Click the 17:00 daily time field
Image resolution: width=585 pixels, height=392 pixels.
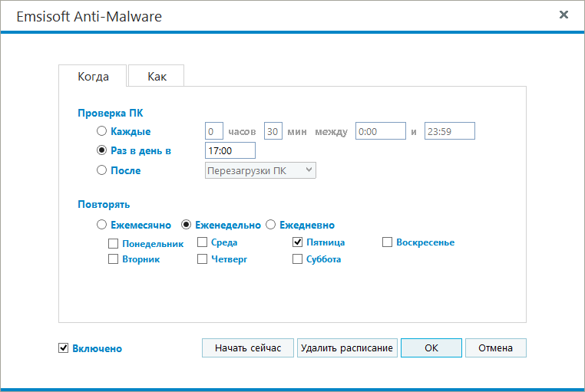click(x=230, y=150)
